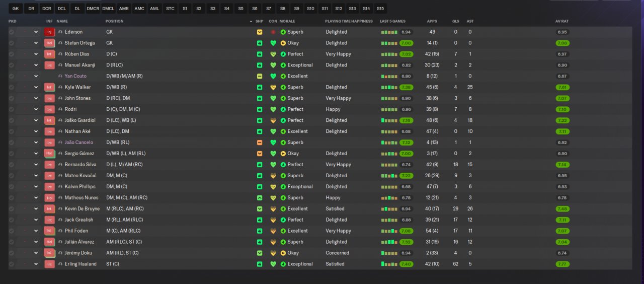Sort by the POSITION column header
644x284 pixels.
114,21
